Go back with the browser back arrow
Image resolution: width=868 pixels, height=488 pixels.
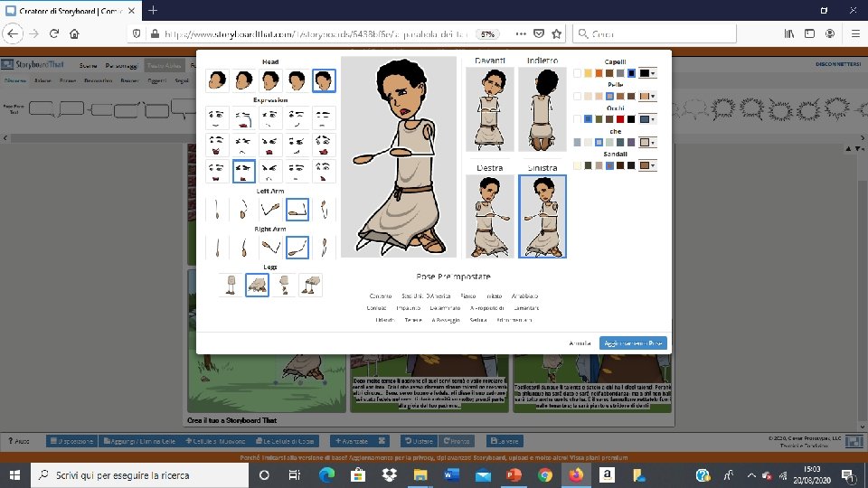(13, 33)
